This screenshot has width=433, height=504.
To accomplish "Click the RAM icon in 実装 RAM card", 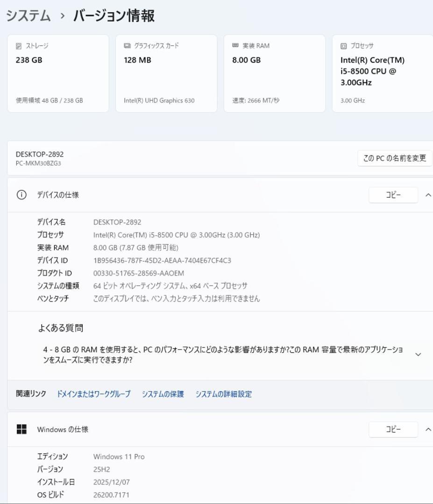I will pyautogui.click(x=235, y=46).
